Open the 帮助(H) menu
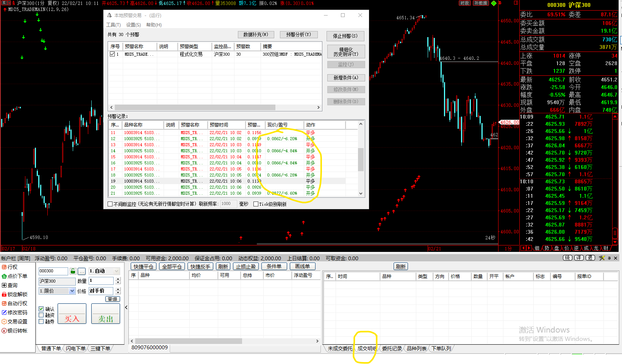Viewport: 622px width, 364px height. pos(154,25)
